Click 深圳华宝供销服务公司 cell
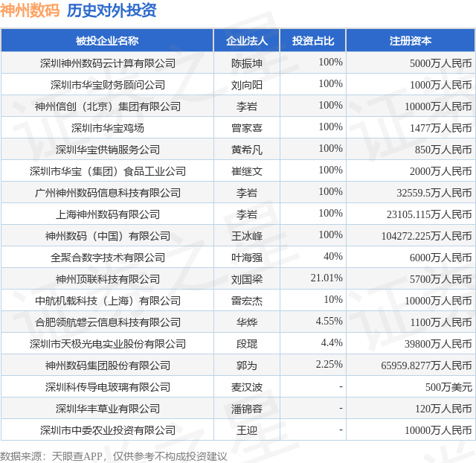476x463 pixels. 108,150
